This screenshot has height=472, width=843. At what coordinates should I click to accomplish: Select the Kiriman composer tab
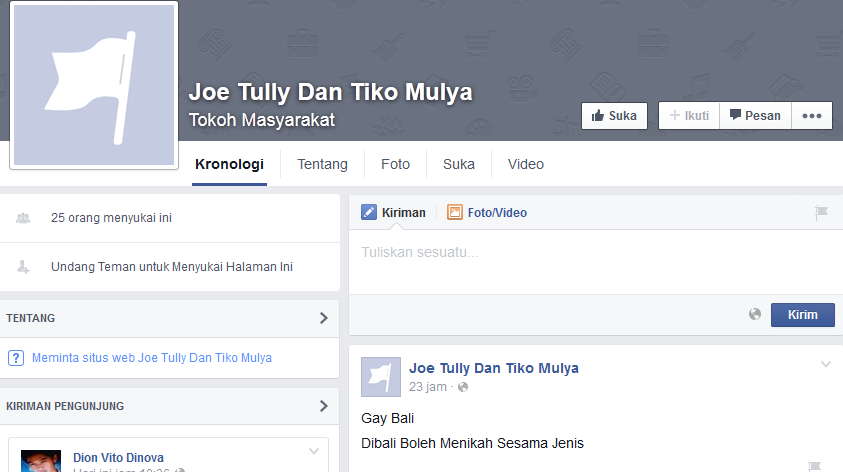tap(403, 213)
